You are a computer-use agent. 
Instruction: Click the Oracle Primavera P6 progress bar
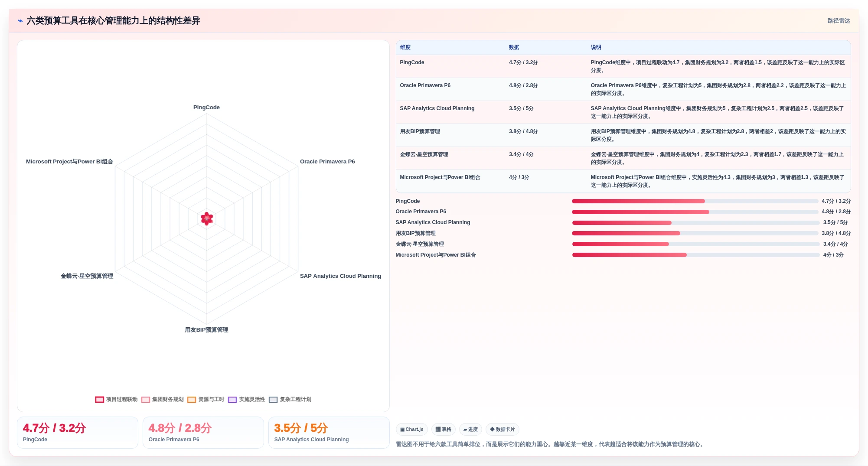(695, 212)
